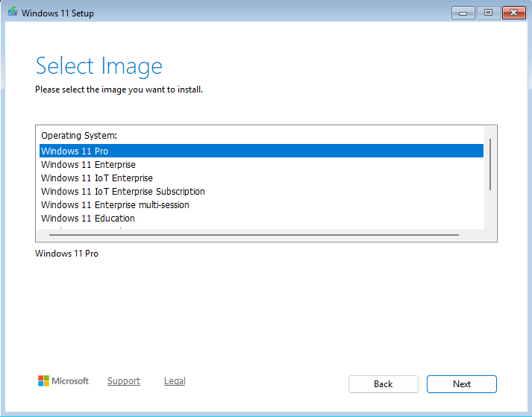Click the Operating System column header
532x417 pixels.
coord(79,136)
